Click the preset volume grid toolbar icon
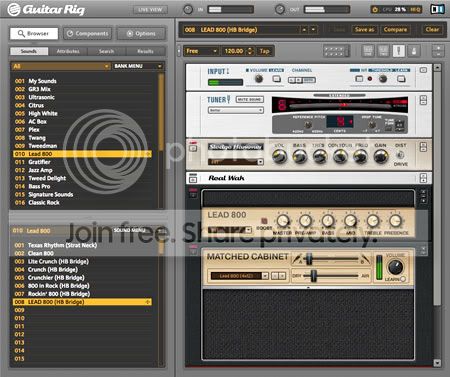450x377 pixels. (336, 51)
